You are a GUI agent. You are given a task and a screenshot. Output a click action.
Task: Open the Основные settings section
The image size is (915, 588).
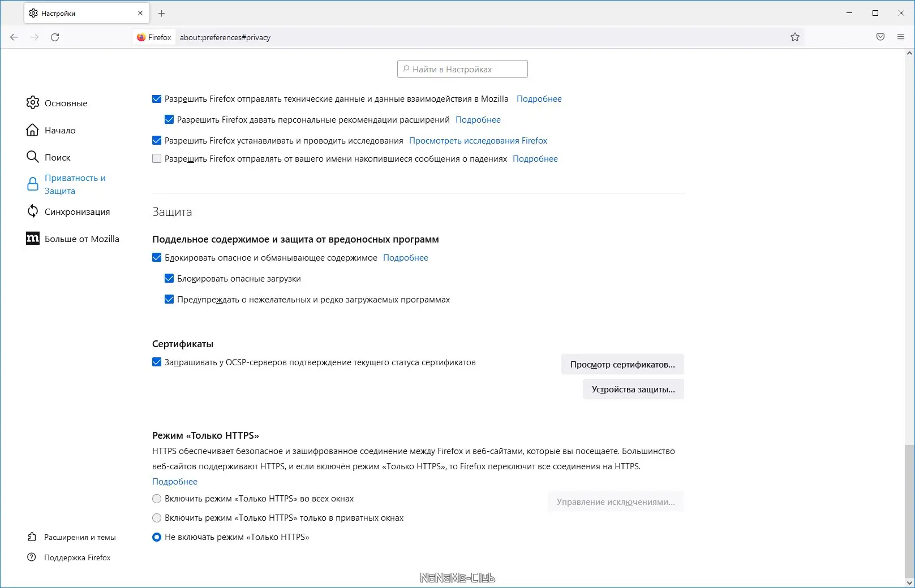(x=65, y=103)
